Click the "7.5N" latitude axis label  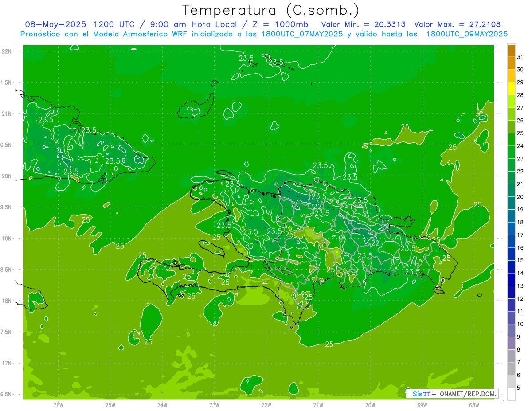(x=7, y=332)
